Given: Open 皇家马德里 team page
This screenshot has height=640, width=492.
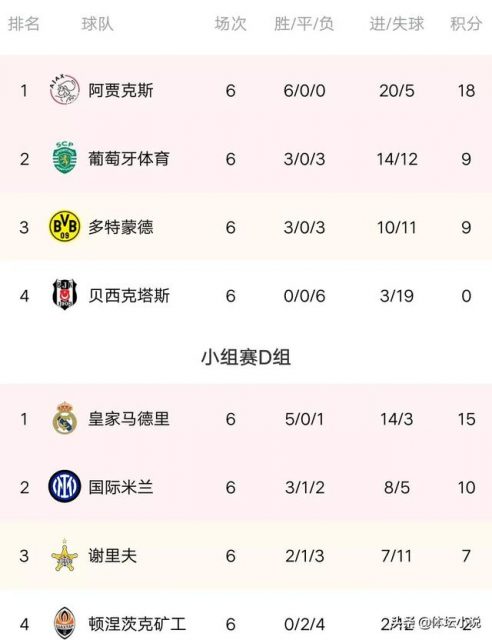Looking at the screenshot, I should [x=129, y=419].
